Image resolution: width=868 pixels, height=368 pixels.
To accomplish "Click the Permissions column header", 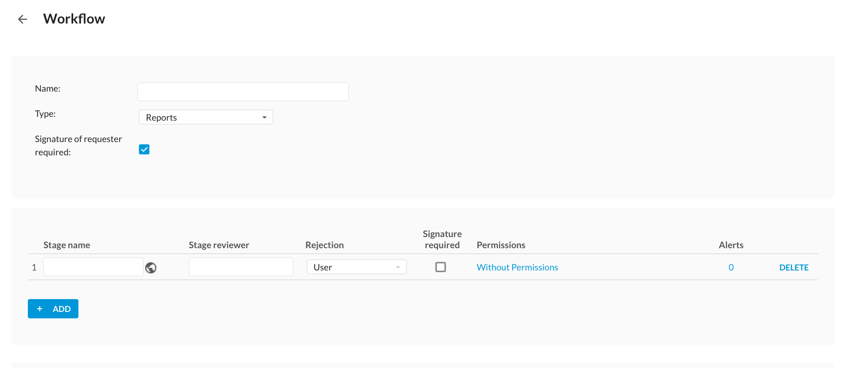I will [x=501, y=245].
